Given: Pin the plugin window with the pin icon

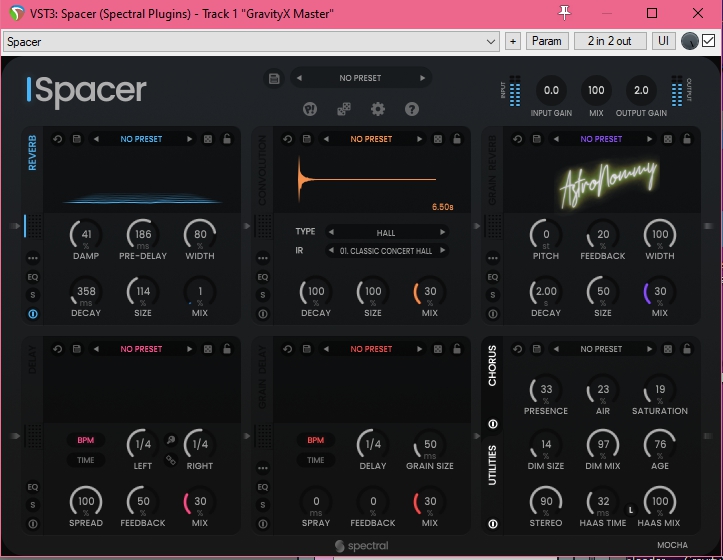Looking at the screenshot, I should point(564,13).
